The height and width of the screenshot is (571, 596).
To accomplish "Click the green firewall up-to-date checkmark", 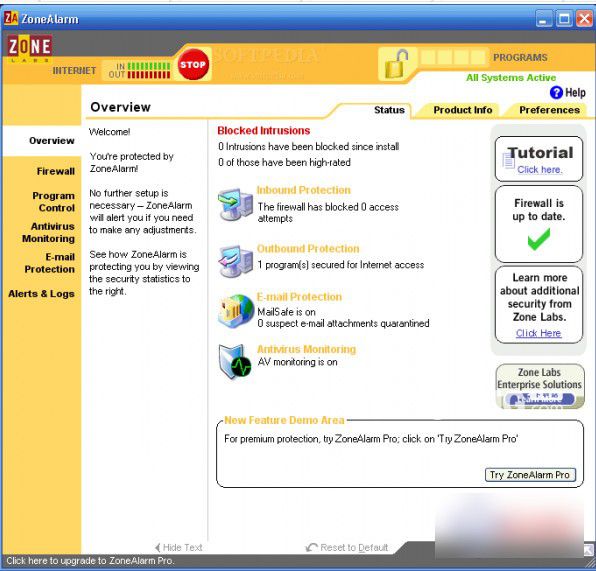I will [539, 239].
